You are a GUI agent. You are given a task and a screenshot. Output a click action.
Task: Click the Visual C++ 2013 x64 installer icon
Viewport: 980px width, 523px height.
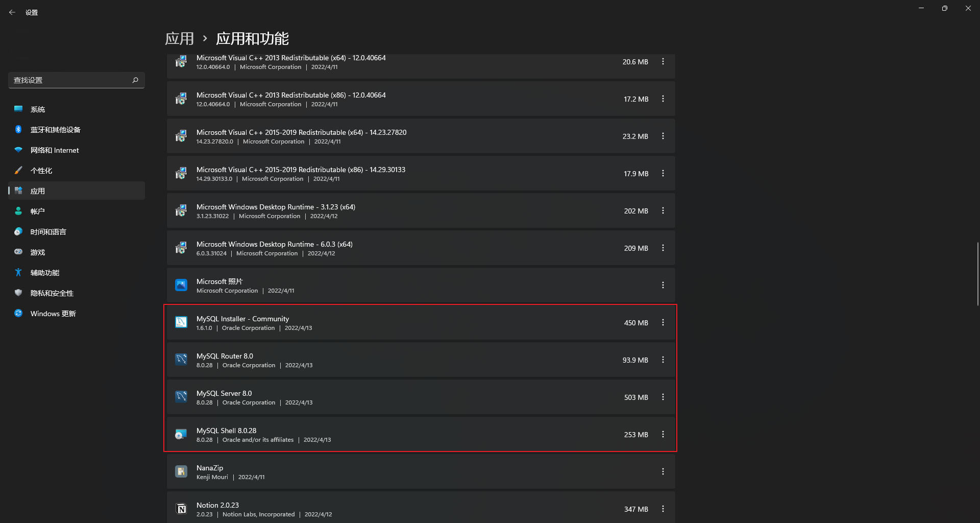[x=181, y=62]
